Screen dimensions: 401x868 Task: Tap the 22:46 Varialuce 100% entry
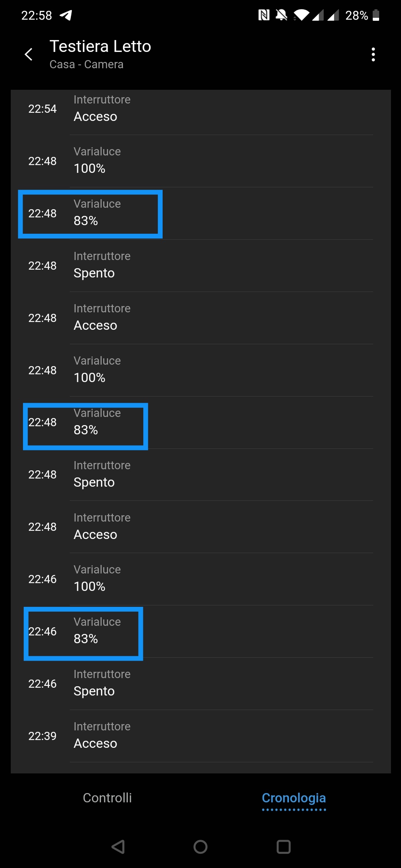(200, 579)
